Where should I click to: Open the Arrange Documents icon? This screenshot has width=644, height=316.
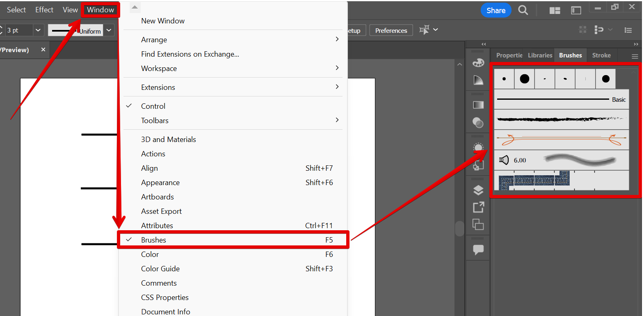coord(555,10)
